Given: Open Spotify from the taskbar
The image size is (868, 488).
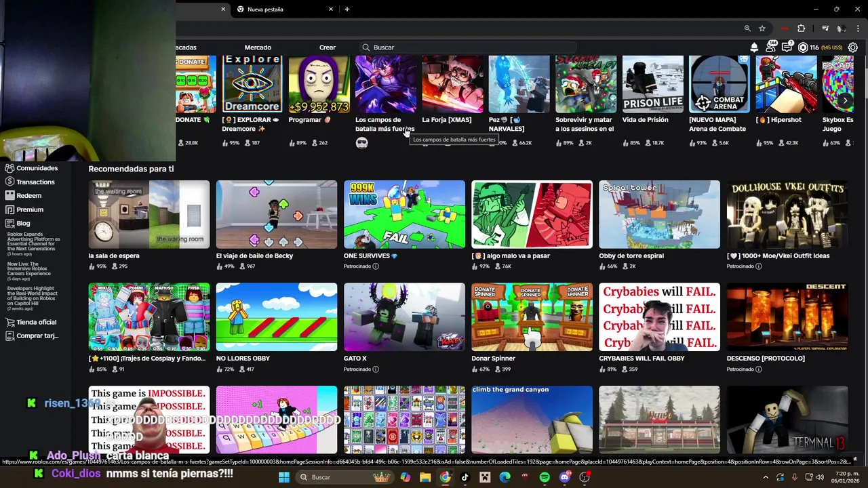Looking at the screenshot, I should 545,477.
